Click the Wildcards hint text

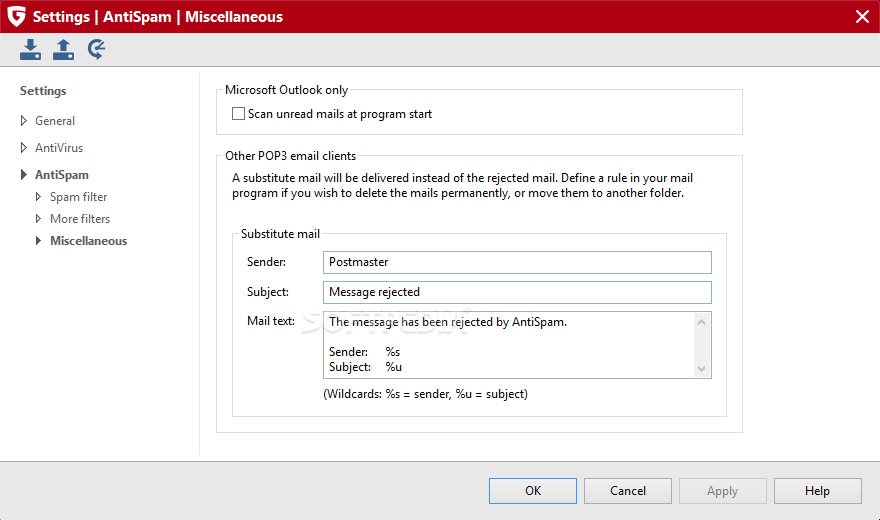pos(425,394)
